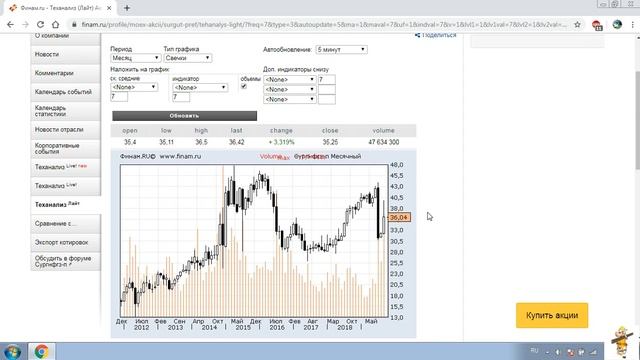The width and height of the screenshot is (640, 360).
Task: Select Теханализ Лайт in sidebar
Action: click(x=65, y=204)
